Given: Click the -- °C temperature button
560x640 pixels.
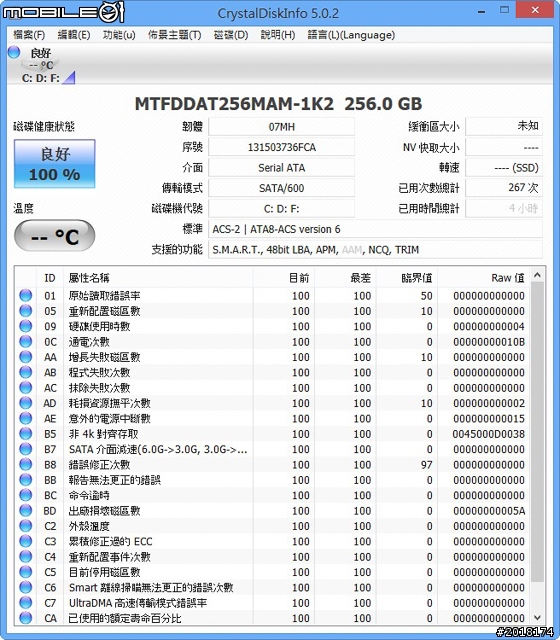Looking at the screenshot, I should pyautogui.click(x=55, y=236).
